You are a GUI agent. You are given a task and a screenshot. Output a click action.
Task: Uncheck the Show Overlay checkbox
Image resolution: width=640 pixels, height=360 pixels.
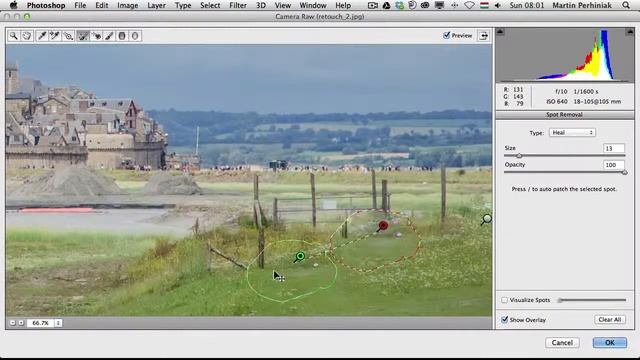coord(504,320)
